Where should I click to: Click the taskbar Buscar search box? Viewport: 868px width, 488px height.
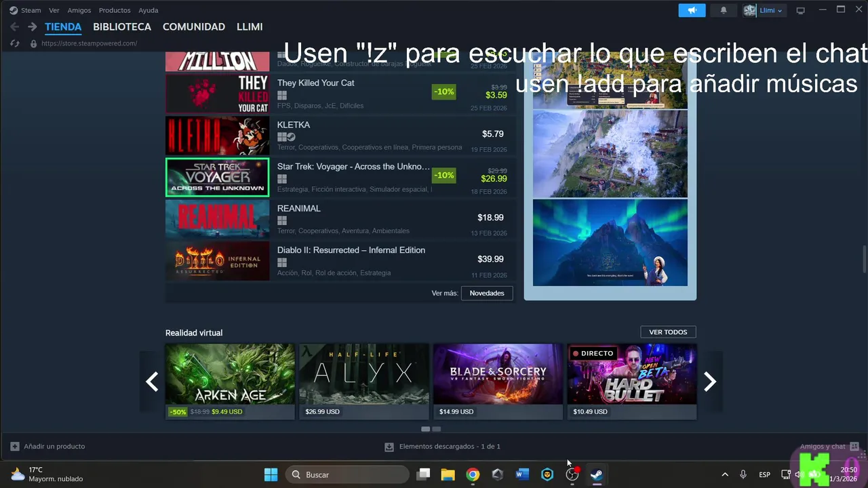coord(347,474)
